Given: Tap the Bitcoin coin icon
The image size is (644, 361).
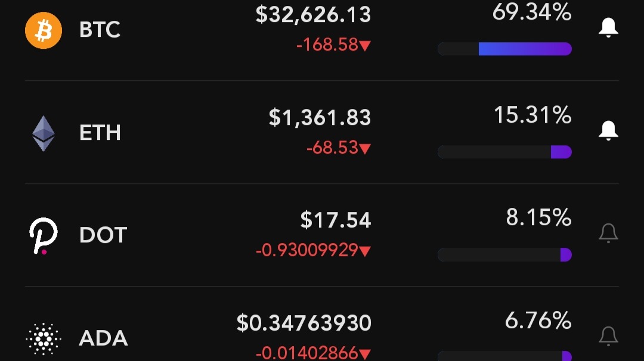Looking at the screenshot, I should 44,30.
